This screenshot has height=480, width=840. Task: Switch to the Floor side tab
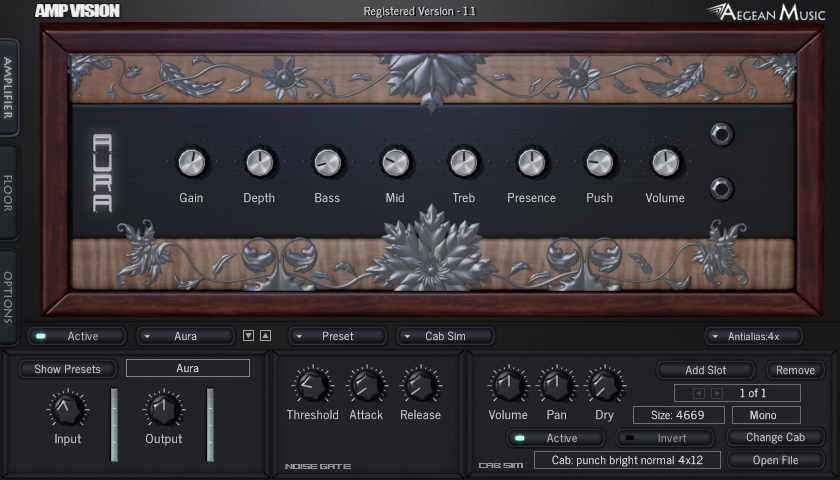[9, 192]
